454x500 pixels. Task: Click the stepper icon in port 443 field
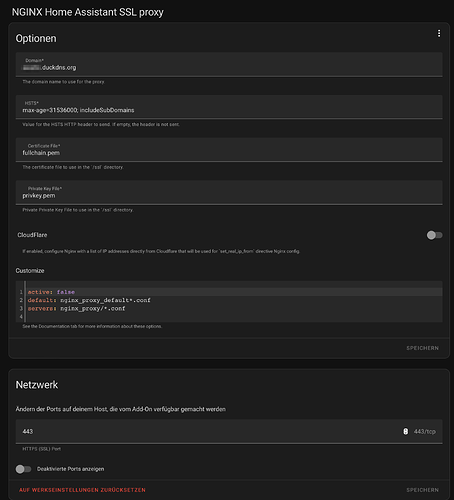pos(405,431)
